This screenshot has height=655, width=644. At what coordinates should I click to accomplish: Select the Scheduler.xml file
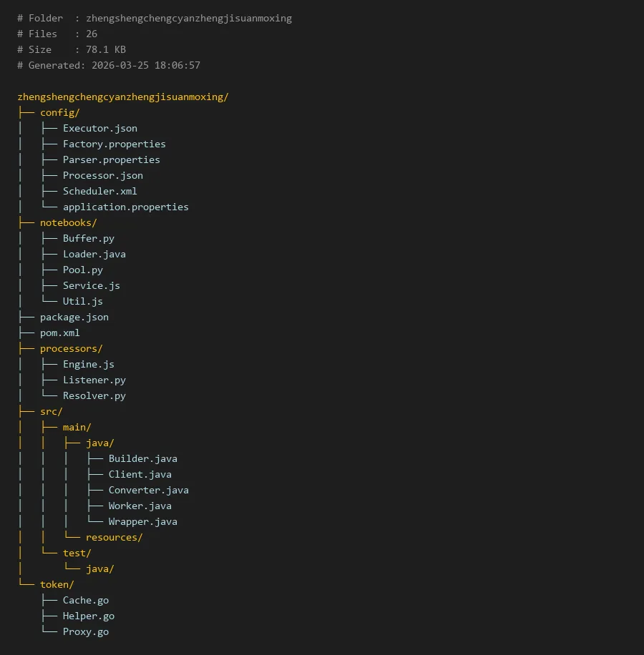click(x=99, y=191)
